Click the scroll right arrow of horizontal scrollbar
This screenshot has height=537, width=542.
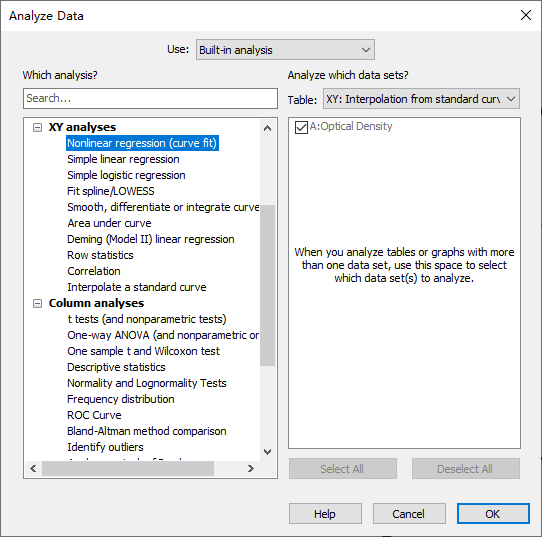251,469
